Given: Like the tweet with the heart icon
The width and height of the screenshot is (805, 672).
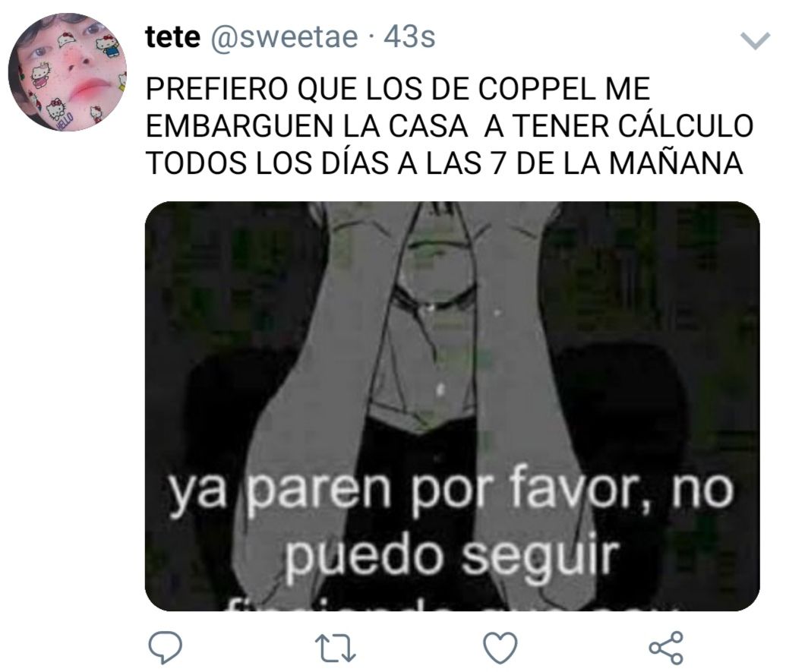Looking at the screenshot, I should [501, 648].
